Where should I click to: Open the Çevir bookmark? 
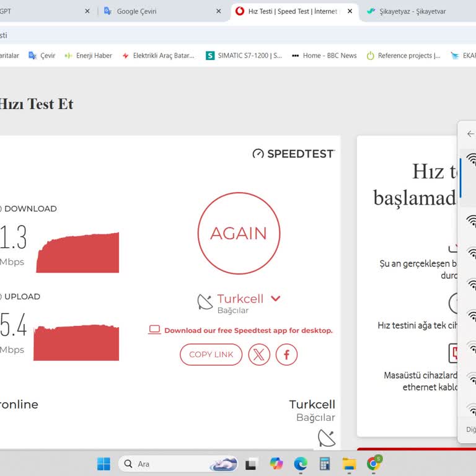tap(42, 56)
